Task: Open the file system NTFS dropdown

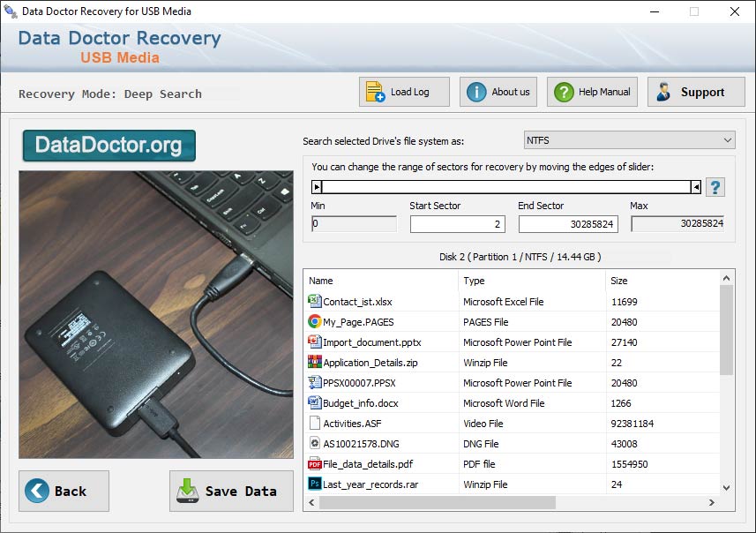Action: pyautogui.click(x=629, y=140)
